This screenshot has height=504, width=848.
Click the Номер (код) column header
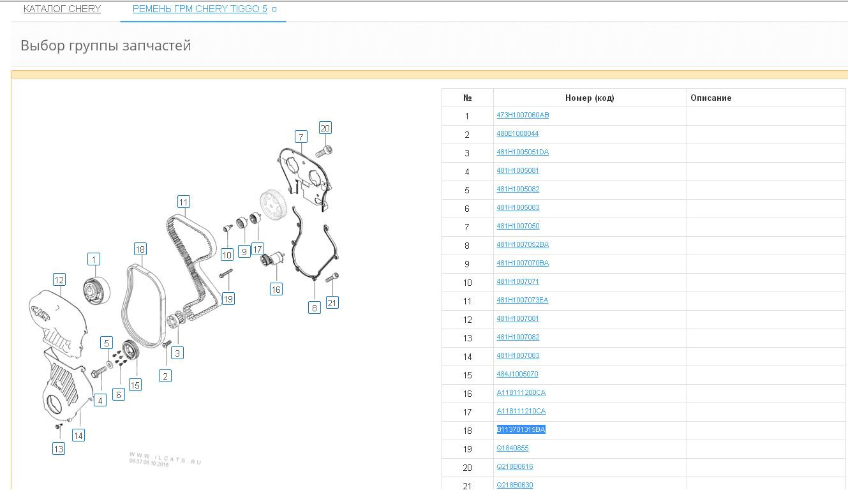coord(590,98)
